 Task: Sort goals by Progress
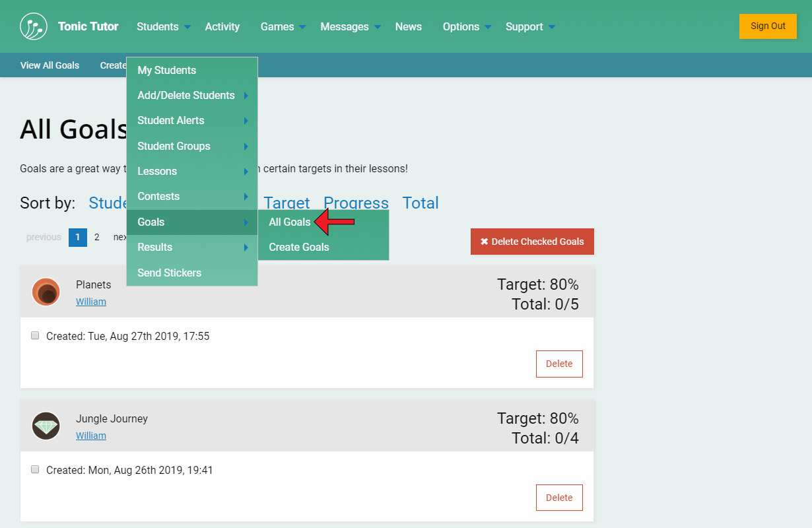(356, 203)
